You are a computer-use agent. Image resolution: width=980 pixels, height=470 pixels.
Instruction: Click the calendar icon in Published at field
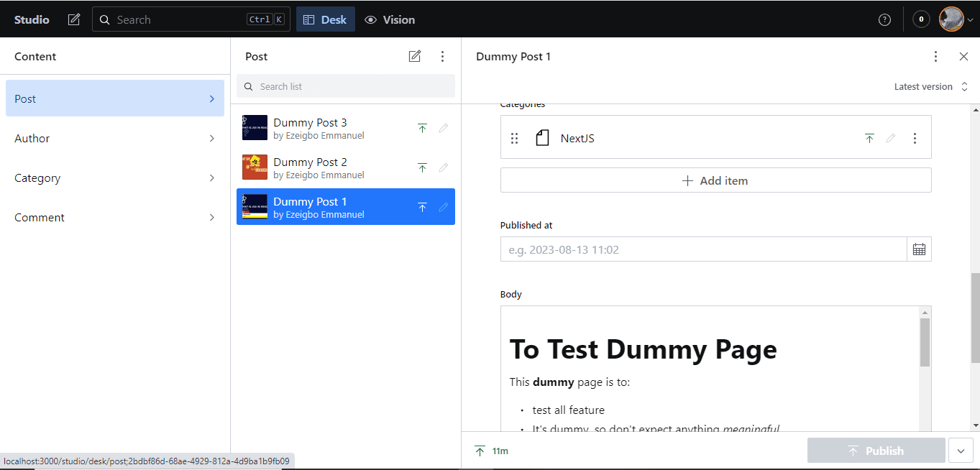pyautogui.click(x=919, y=249)
